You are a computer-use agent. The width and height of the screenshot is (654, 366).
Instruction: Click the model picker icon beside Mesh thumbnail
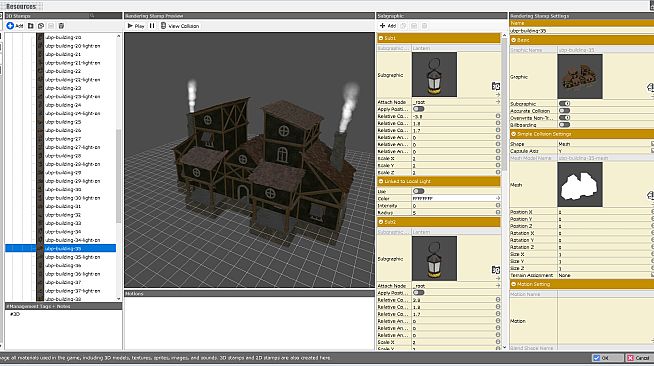point(650,195)
